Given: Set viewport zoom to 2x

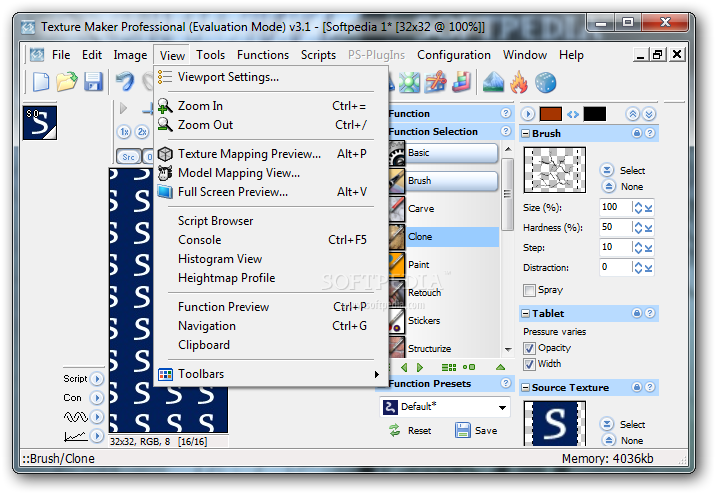Looking at the screenshot, I should [x=142, y=132].
